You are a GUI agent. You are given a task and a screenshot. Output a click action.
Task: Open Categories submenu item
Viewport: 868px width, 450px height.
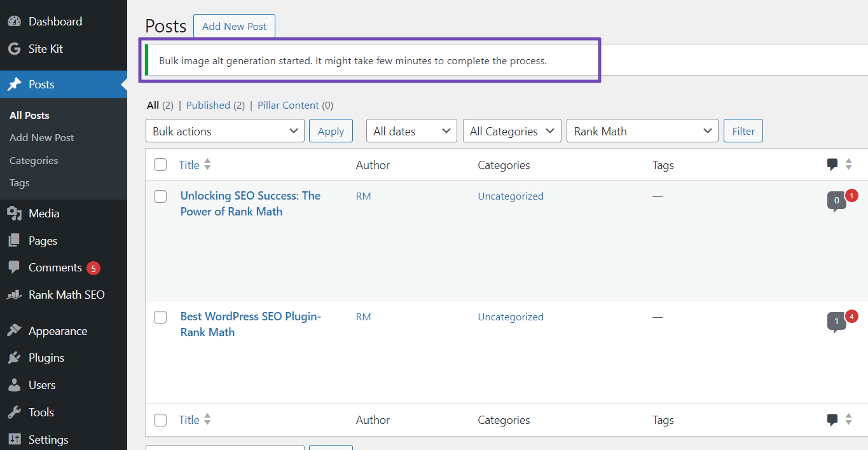34,160
